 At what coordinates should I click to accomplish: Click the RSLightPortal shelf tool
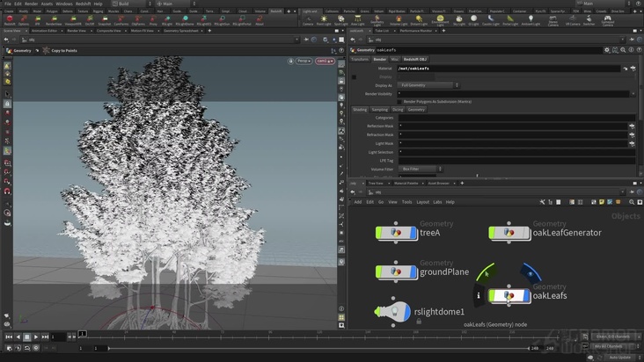click(242, 20)
